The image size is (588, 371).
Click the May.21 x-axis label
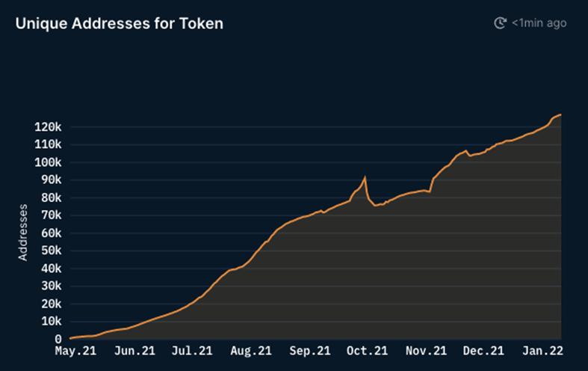pos(77,350)
